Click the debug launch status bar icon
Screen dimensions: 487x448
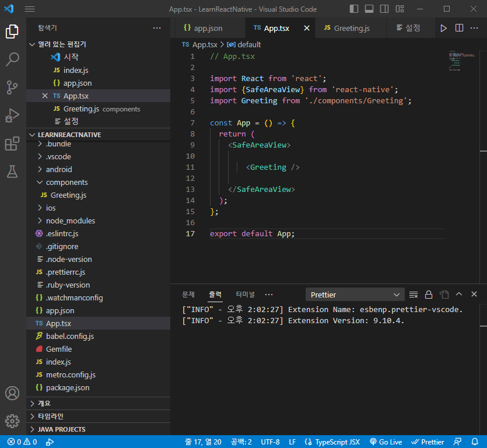pos(50,442)
